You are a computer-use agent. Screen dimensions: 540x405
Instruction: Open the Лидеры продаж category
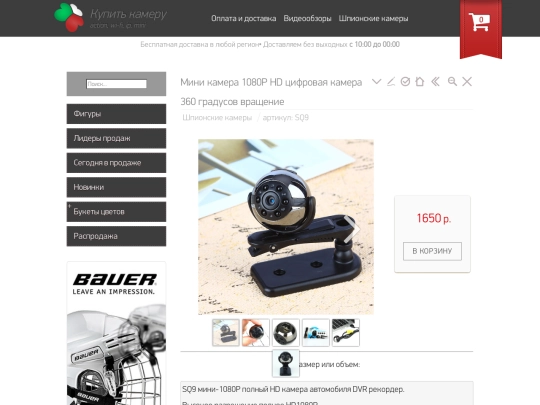[x=116, y=138]
